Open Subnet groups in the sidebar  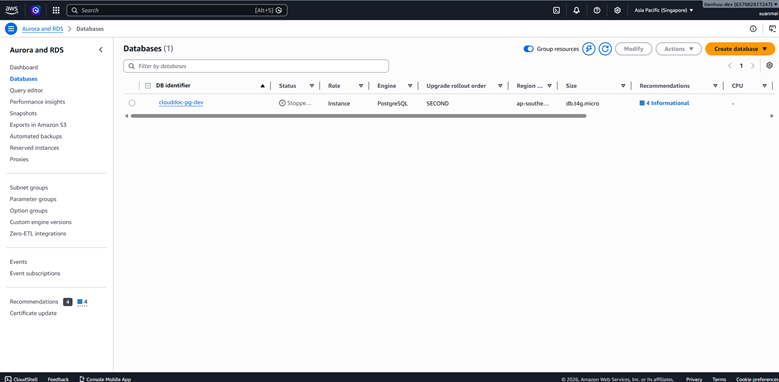point(29,188)
